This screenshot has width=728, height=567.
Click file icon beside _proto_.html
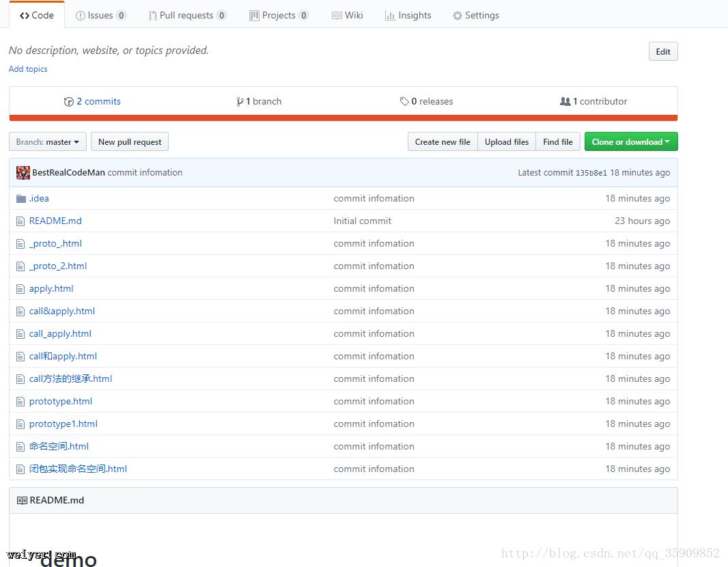pos(20,244)
